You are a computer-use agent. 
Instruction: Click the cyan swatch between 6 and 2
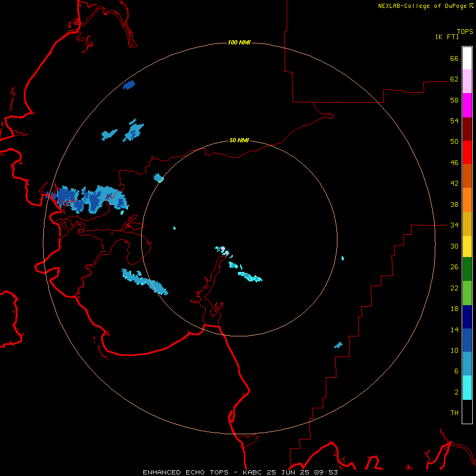(467, 388)
